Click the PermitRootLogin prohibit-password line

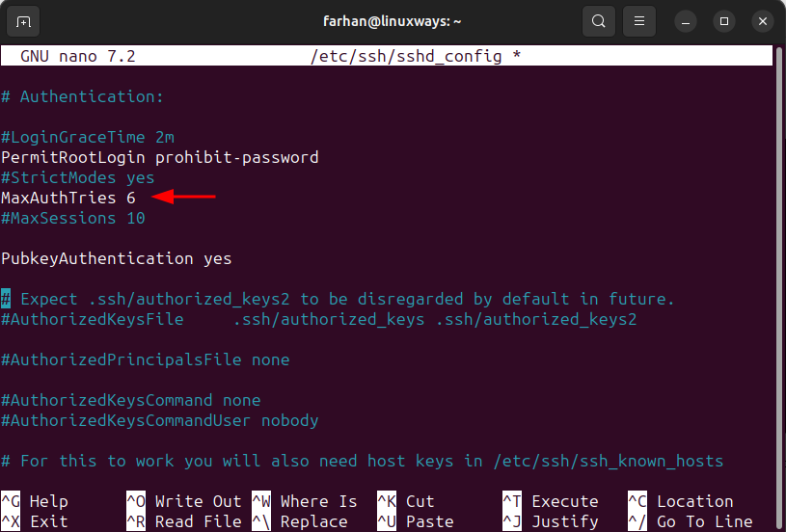tap(160, 157)
